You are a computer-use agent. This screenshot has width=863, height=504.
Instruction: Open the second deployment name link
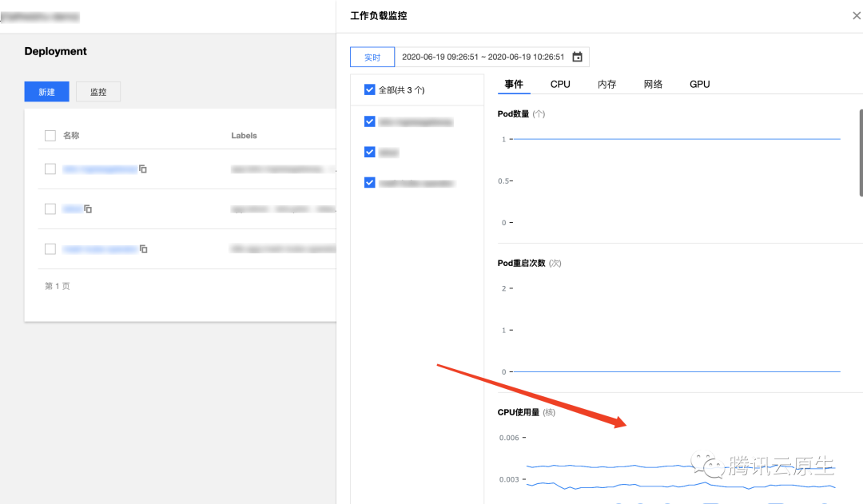[72, 209]
